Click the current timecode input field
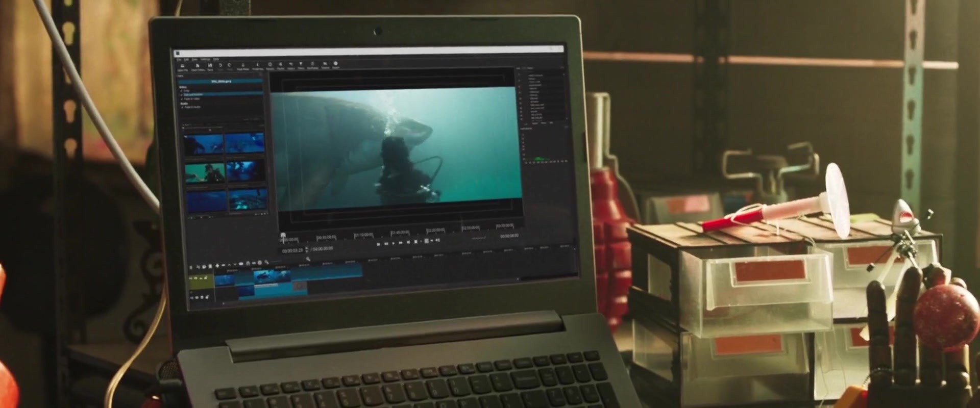The width and height of the screenshot is (980, 408). pos(292,250)
